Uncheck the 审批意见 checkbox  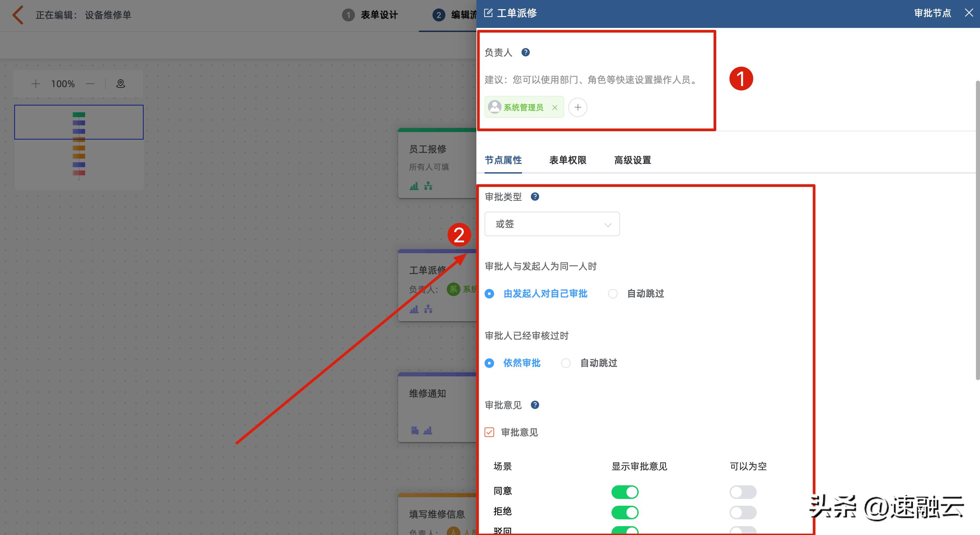[489, 432]
